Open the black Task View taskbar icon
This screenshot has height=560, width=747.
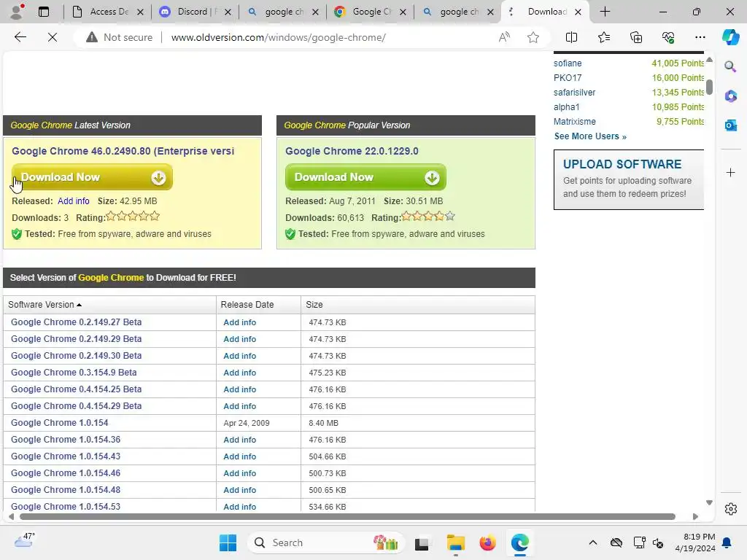pos(422,543)
